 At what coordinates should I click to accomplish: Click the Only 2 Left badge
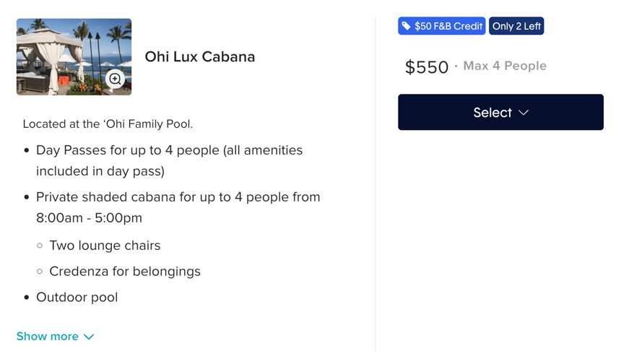pos(516,26)
